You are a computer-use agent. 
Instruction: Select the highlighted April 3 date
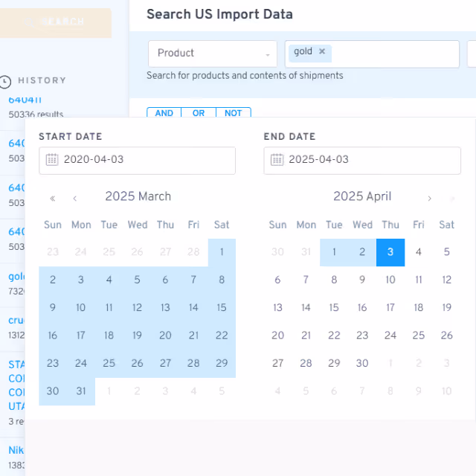tap(390, 252)
